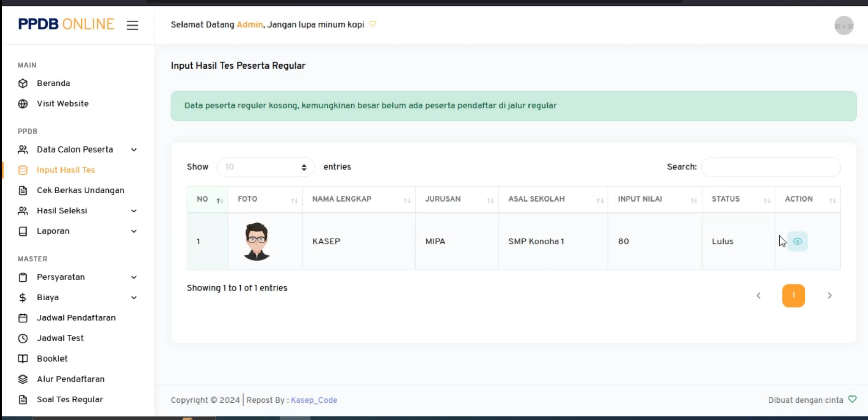This screenshot has width=868, height=420.
Task: Open the Beranda menu item
Action: click(53, 83)
